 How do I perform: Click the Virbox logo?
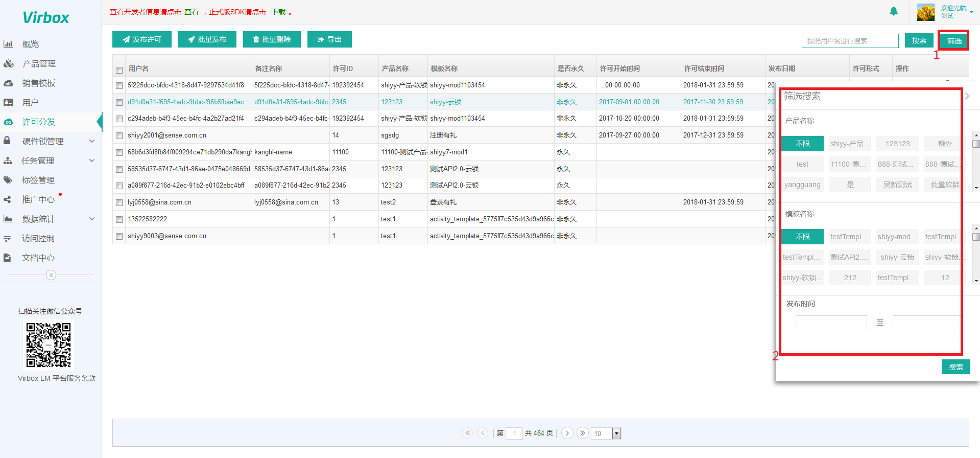(x=46, y=17)
